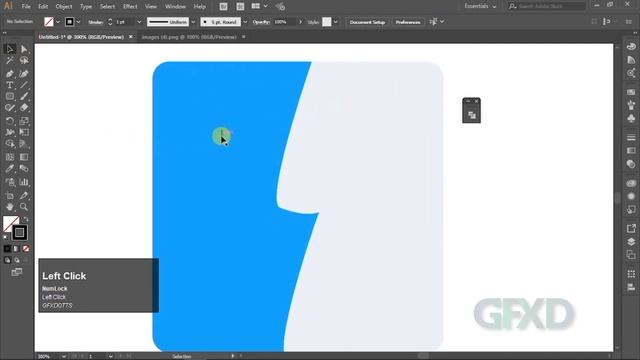640x360 pixels.
Task: Pick the Gradient tool
Action: (x=24, y=157)
